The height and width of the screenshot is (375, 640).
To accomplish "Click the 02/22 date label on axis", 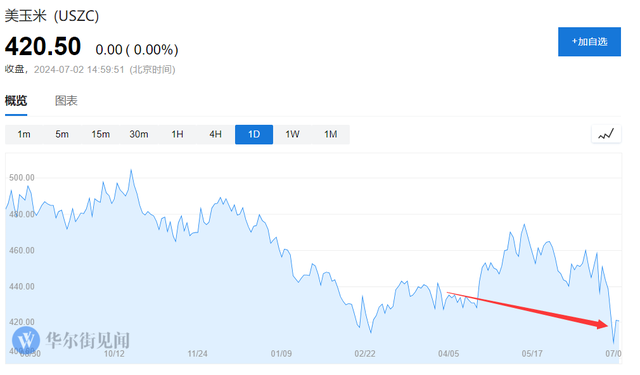I will click(x=364, y=353).
